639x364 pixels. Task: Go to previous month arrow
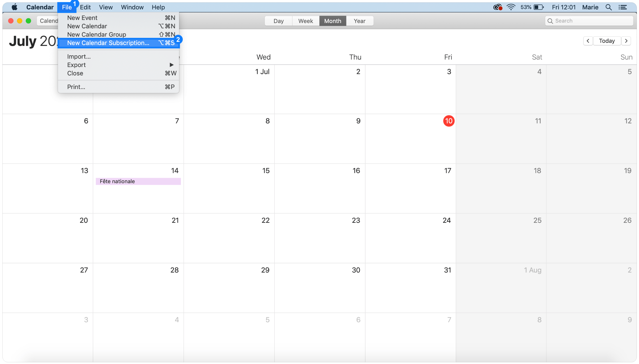[588, 41]
